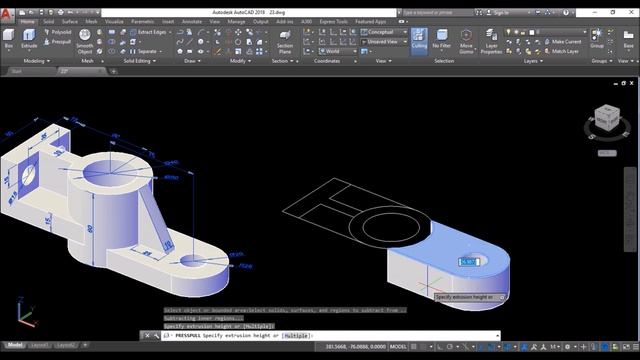Open the Unsaved View dropdown
Screen dimensions: 640x360
tap(384, 42)
